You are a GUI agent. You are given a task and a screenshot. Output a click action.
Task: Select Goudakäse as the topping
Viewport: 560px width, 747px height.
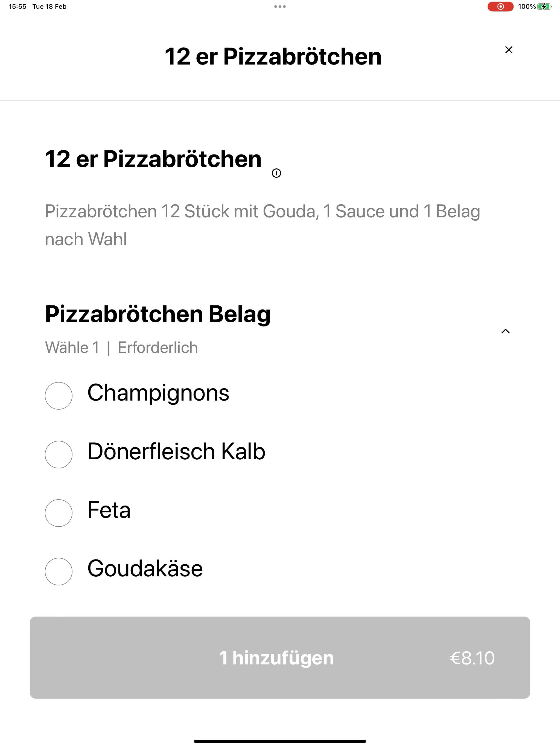coord(59,571)
